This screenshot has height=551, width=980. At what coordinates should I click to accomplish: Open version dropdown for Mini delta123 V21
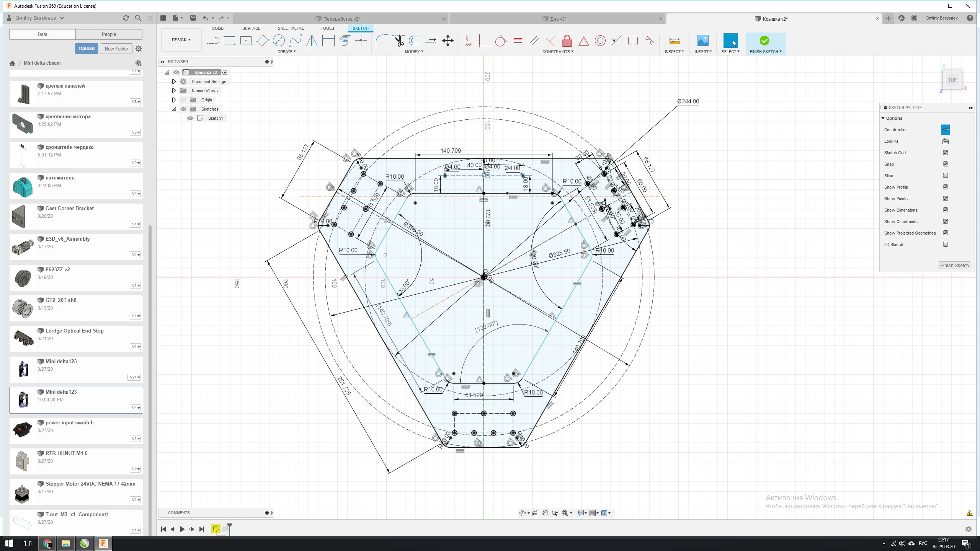(134, 377)
